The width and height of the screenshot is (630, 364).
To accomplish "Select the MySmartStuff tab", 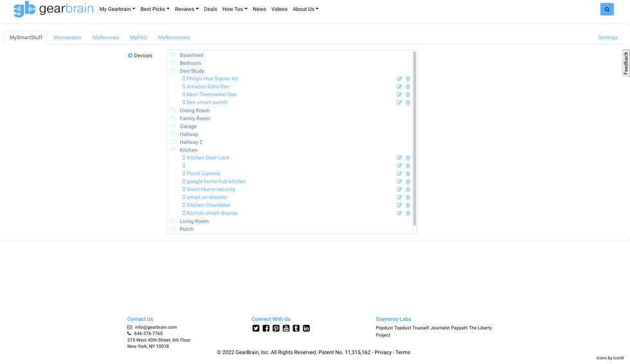I will (26, 37).
